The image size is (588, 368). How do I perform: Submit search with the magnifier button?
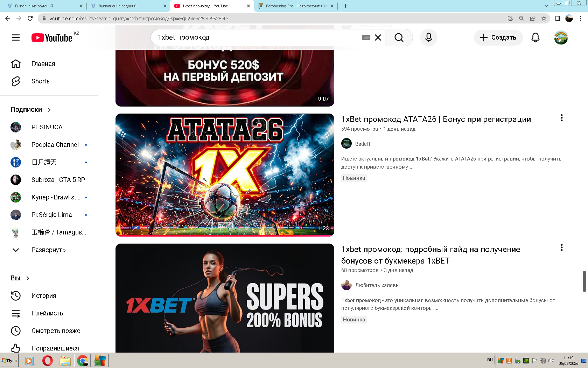pos(399,38)
